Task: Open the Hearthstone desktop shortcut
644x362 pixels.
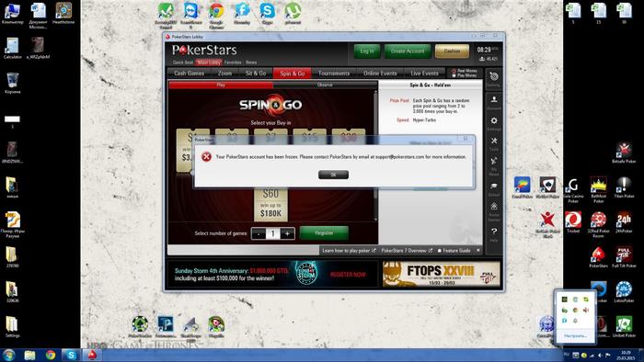Action: pos(63,13)
